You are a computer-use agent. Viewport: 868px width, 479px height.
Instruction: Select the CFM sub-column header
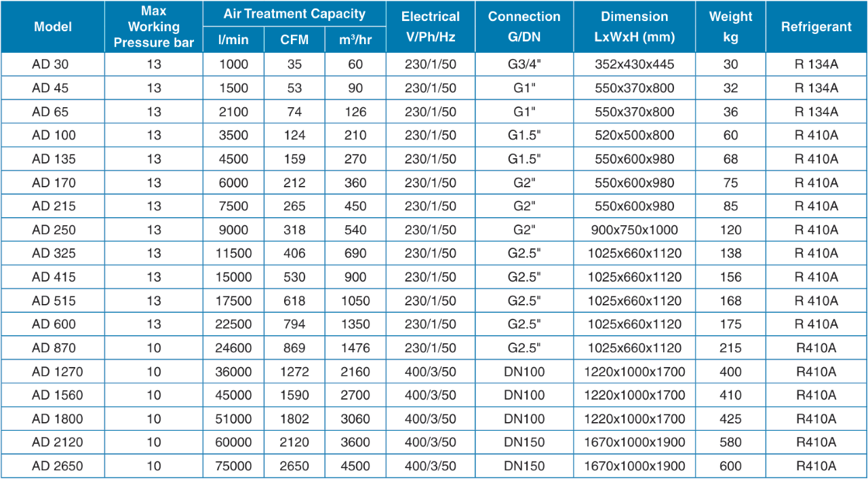tap(294, 39)
